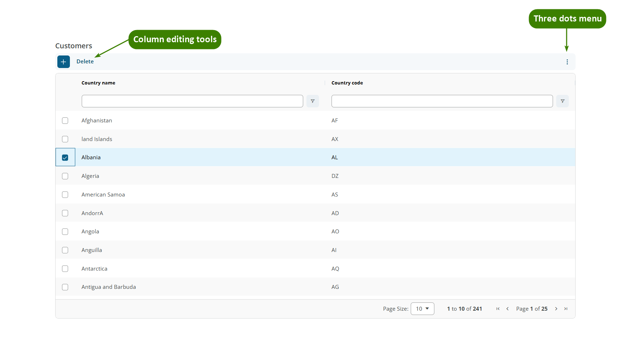Apply the Country name column filter icon

312,101
